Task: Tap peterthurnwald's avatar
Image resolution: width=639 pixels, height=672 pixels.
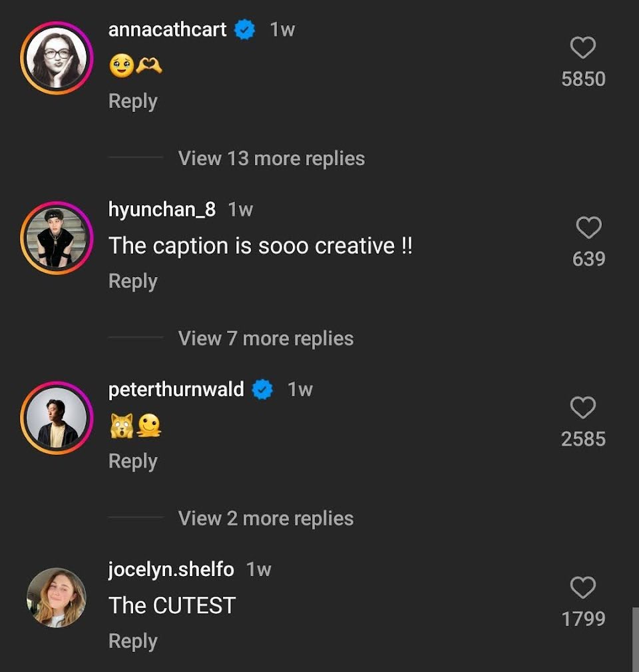Action: (x=56, y=418)
